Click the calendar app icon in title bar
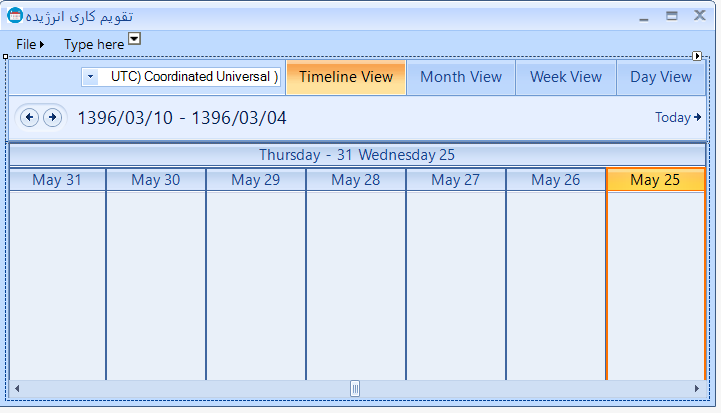 (x=13, y=16)
